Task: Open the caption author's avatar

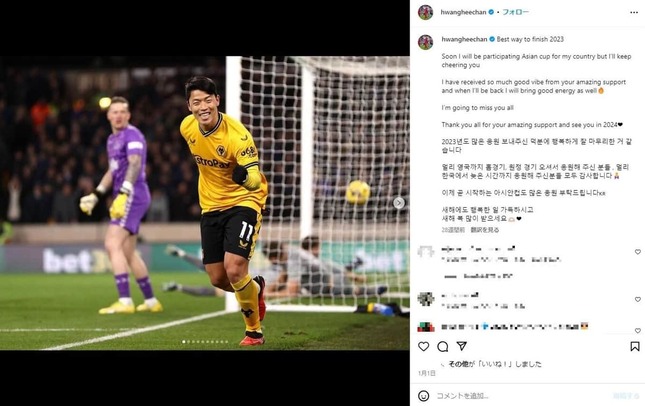Action: [x=425, y=42]
